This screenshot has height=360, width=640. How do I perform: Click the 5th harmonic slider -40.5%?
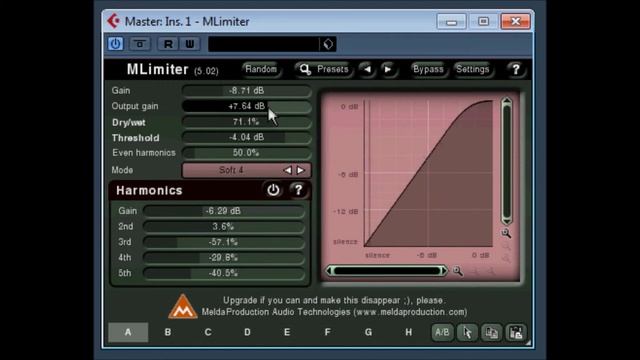coord(224,273)
